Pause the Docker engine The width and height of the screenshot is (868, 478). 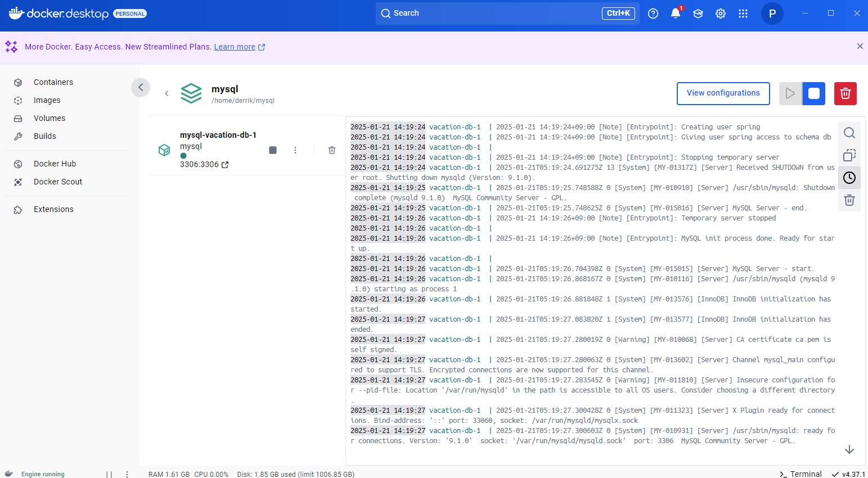[x=109, y=474]
